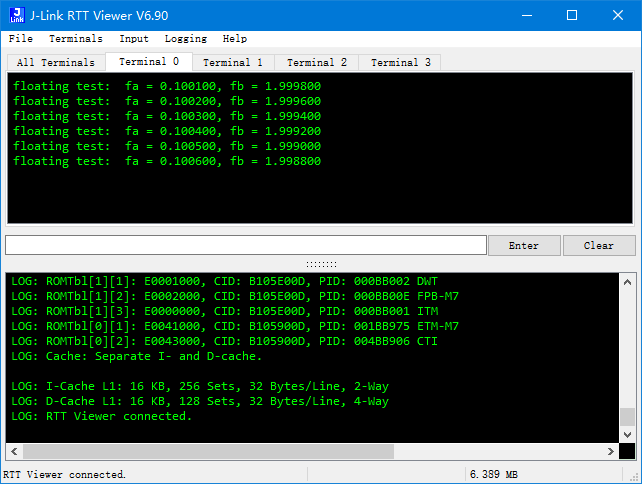Open the Help menu
The width and height of the screenshot is (642, 484).
(x=235, y=38)
